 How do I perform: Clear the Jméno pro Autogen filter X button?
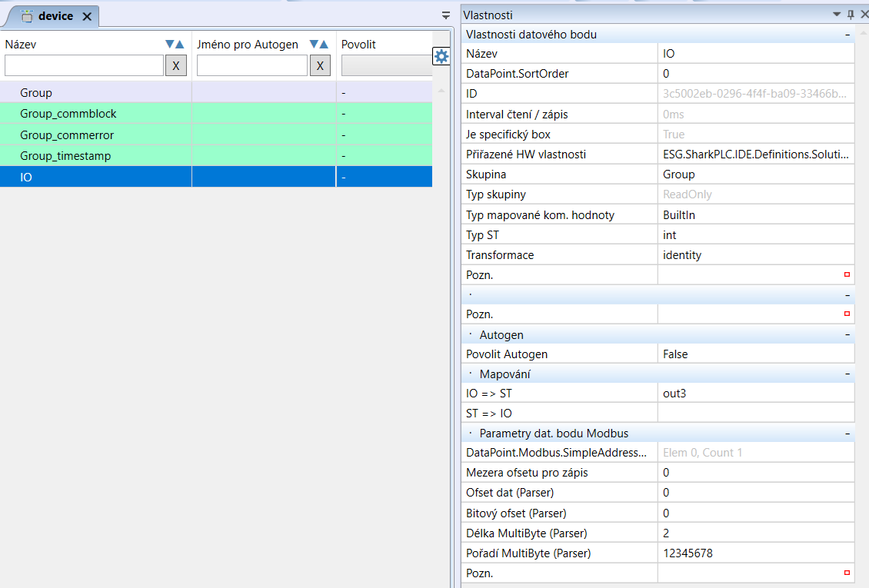(320, 65)
